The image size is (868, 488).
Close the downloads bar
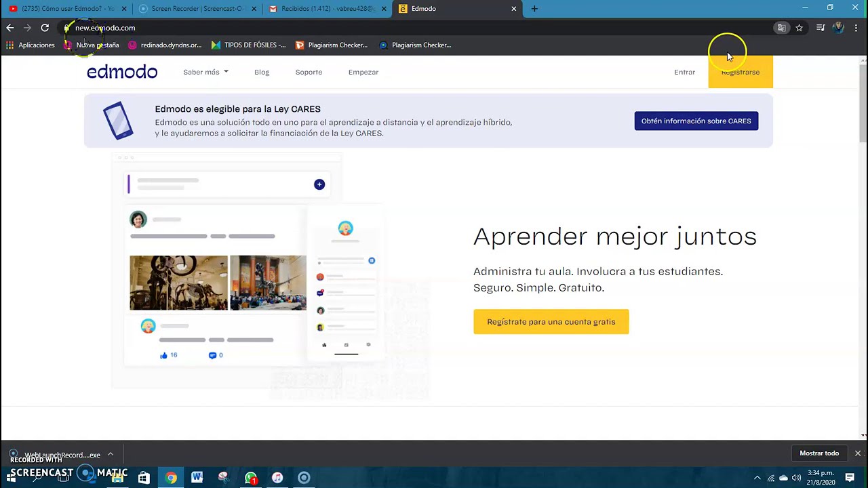858,453
